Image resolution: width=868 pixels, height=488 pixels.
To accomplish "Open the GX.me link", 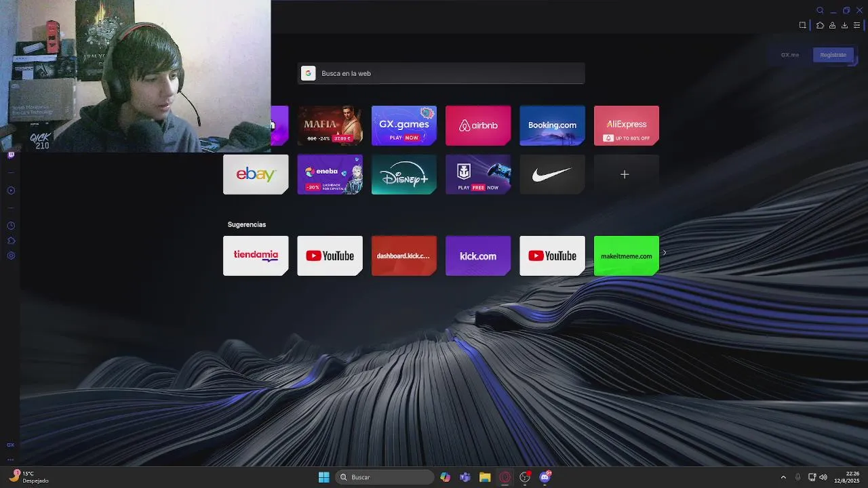I will [790, 55].
